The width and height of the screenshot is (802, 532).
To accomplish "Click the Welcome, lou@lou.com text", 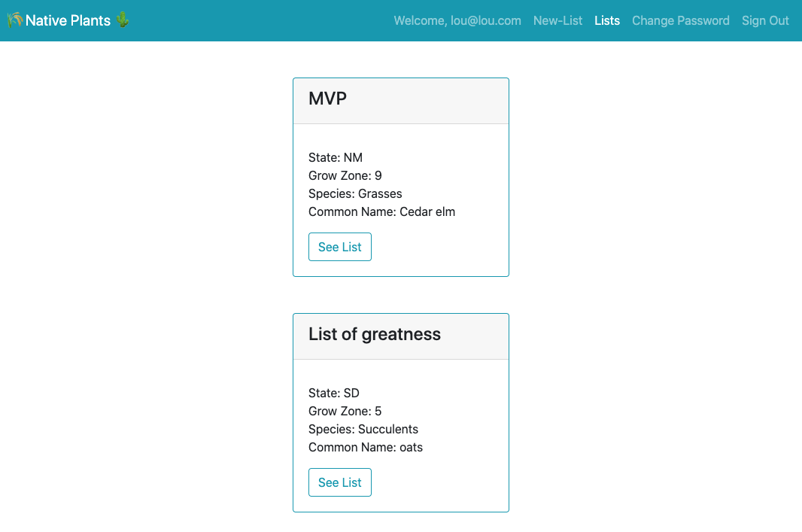I will point(457,20).
